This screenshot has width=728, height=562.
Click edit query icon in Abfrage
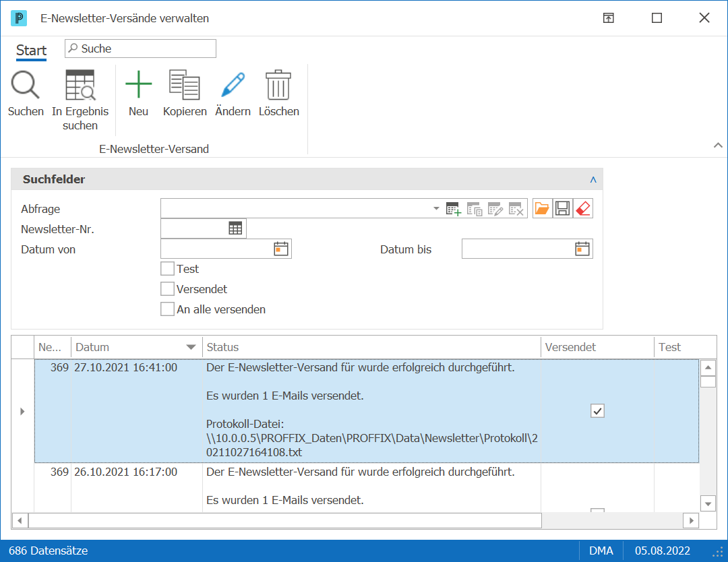(495, 209)
